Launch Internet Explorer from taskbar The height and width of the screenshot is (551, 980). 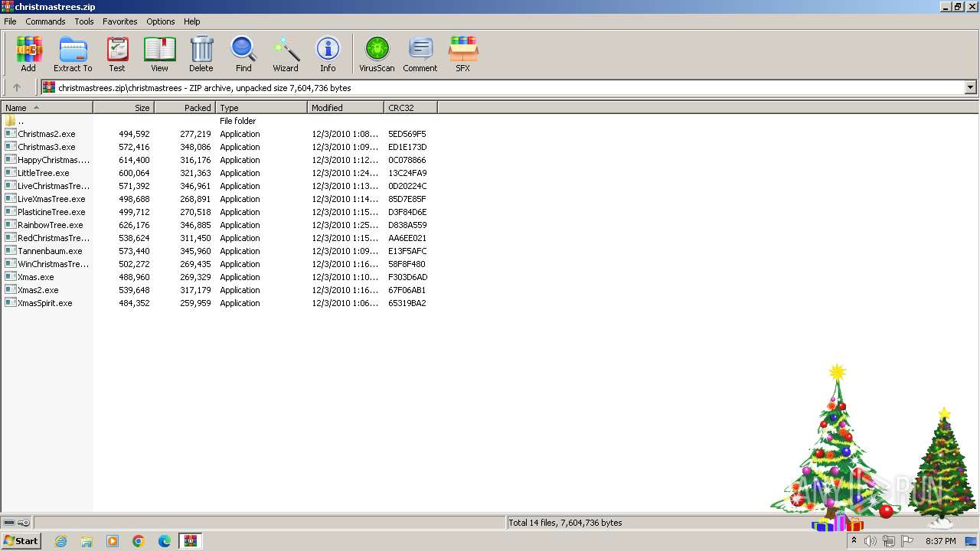[x=60, y=541]
